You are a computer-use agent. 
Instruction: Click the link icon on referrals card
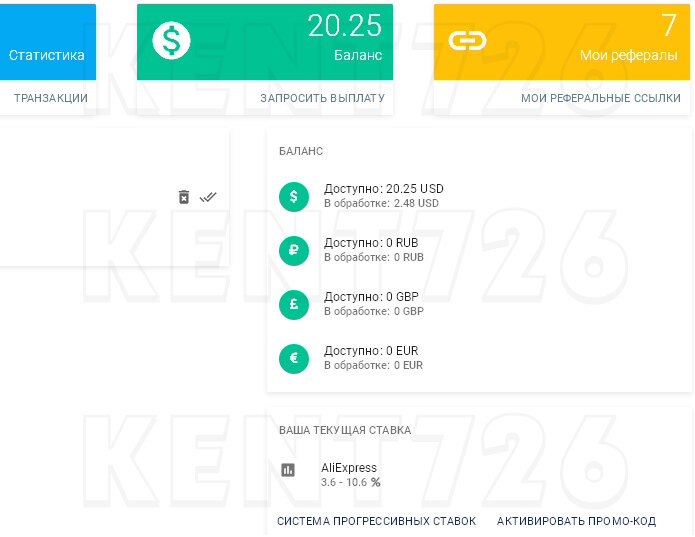[x=467, y=40]
